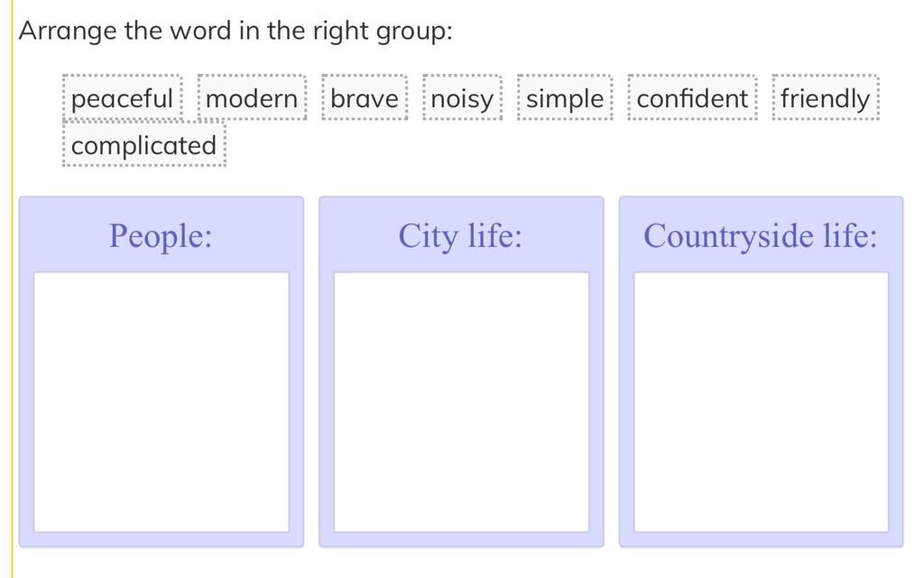Click the 'confident' word tile
924x578 pixels.
(x=692, y=98)
